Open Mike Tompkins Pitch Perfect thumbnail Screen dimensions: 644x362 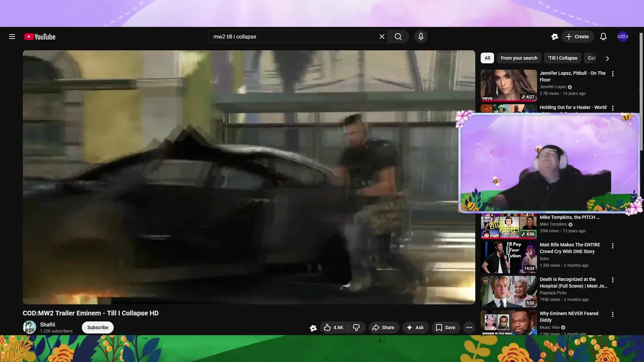click(x=509, y=226)
